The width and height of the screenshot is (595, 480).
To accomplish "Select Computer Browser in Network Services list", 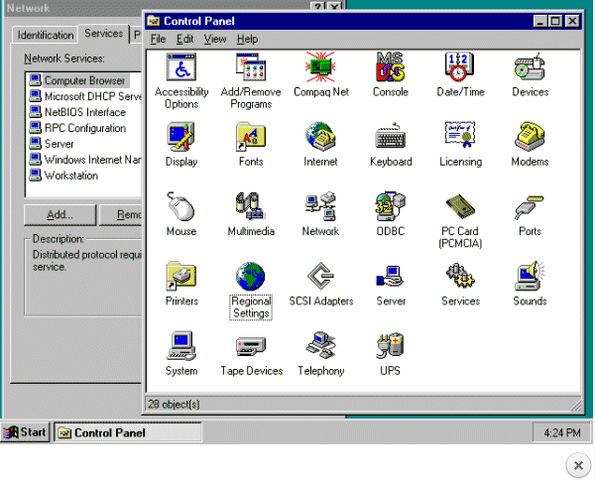I will pos(79,80).
